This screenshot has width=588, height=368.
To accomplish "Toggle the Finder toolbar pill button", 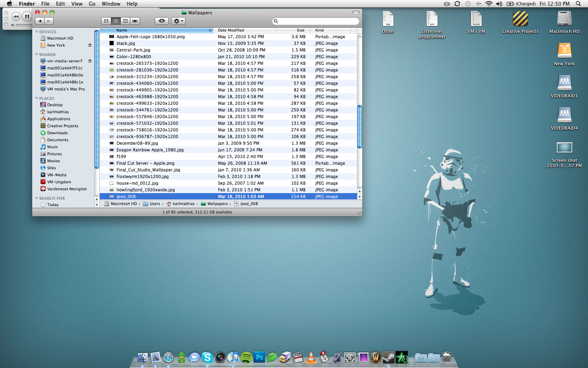I will (x=356, y=13).
